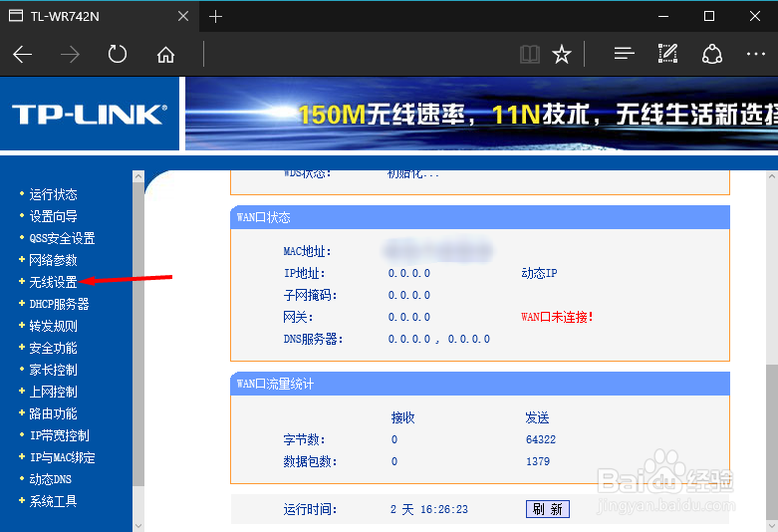
Task: Click the DNS value 0.0.0.0 , 0.0.0.0
Action: [439, 339]
